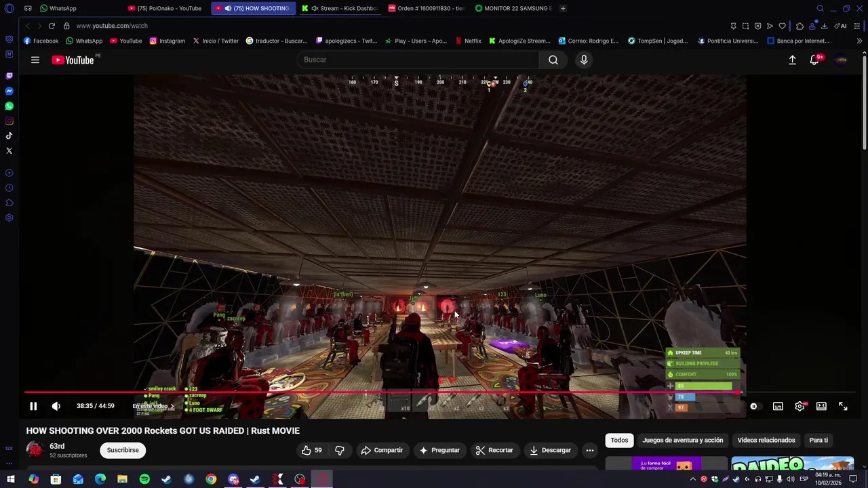The width and height of the screenshot is (868, 488).
Task: Switch to PoiOnako YouTube tab
Action: 167,8
